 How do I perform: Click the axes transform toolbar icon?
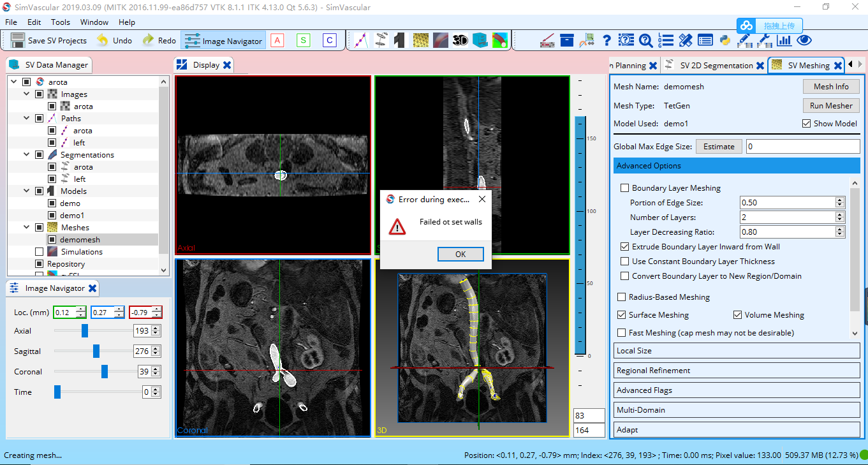587,40
